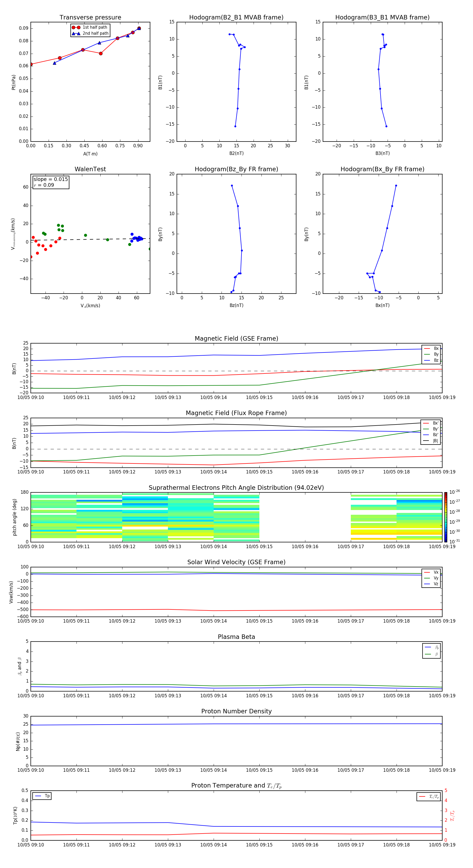Viewport: 473px width, 868px height.
Task: Click the 'Te/Tp' legend in temperature plot
Action: click(429, 796)
